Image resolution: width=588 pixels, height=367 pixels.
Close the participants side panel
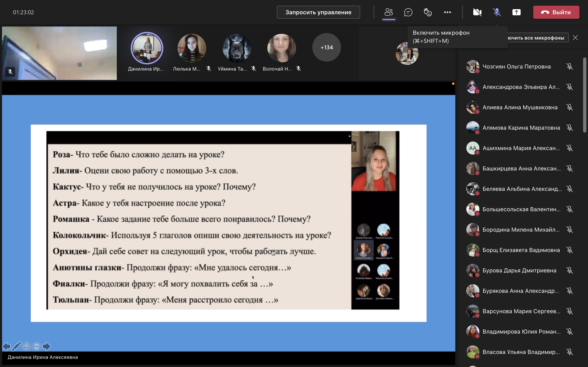(575, 38)
